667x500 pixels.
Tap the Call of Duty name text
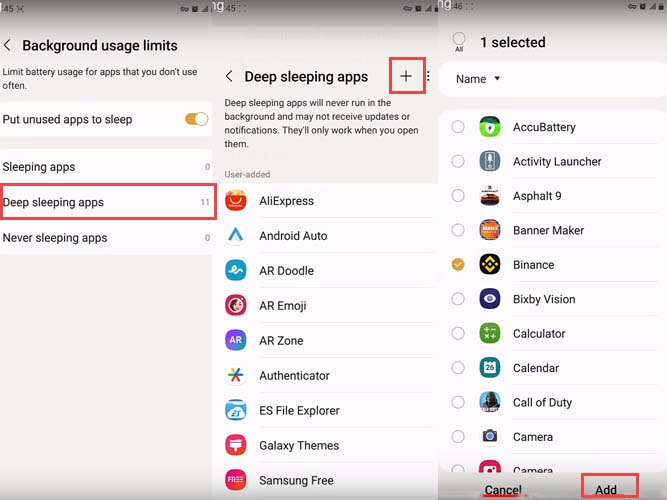tap(542, 403)
